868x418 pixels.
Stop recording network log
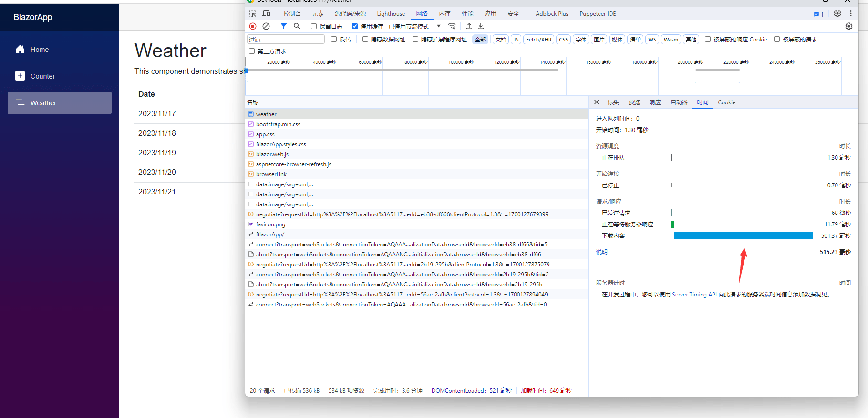pyautogui.click(x=253, y=26)
